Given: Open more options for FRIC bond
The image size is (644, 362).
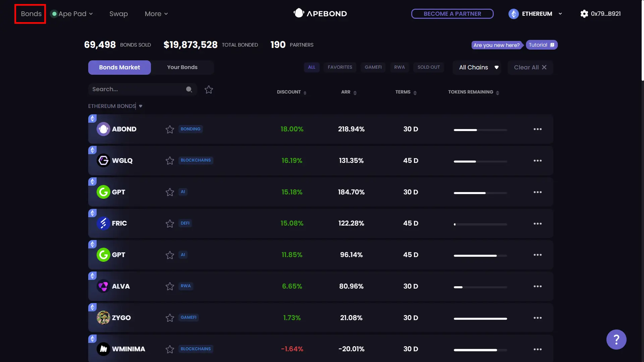Looking at the screenshot, I should click(538, 224).
